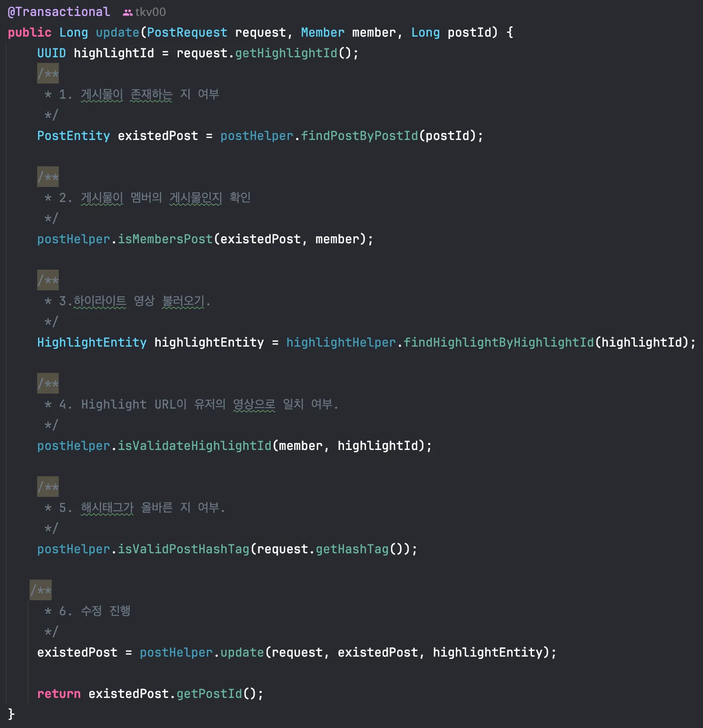The height and width of the screenshot is (728, 703).
Task: Click the getHighlightId method call
Action: (x=286, y=53)
